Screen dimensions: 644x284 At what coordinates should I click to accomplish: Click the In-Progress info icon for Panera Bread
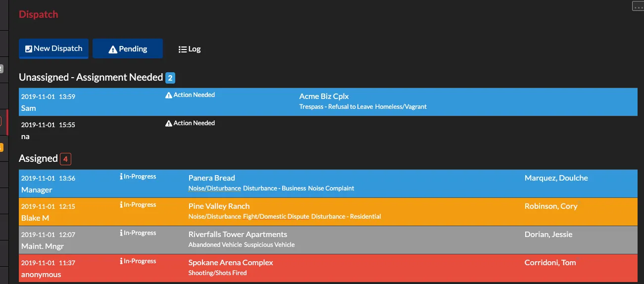pos(121,177)
